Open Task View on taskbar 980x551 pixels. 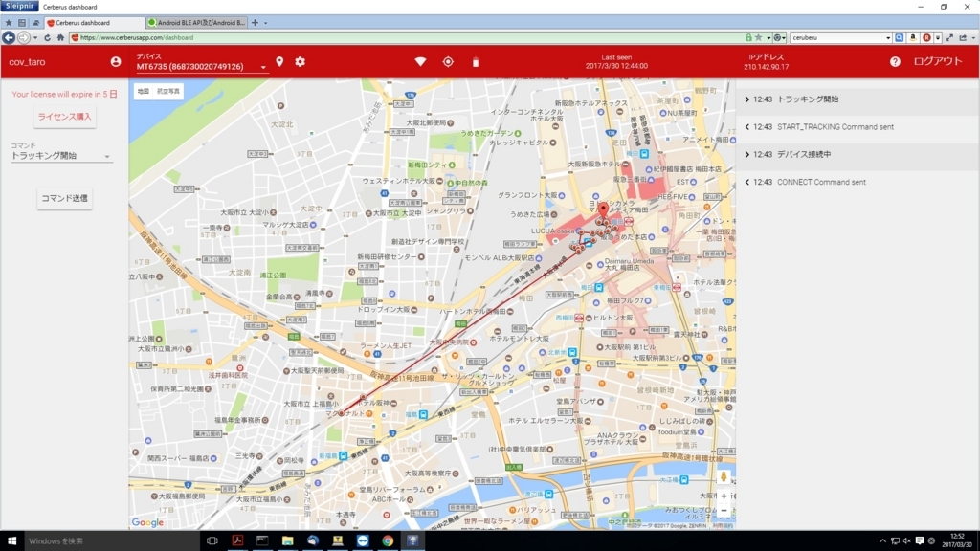(x=212, y=541)
